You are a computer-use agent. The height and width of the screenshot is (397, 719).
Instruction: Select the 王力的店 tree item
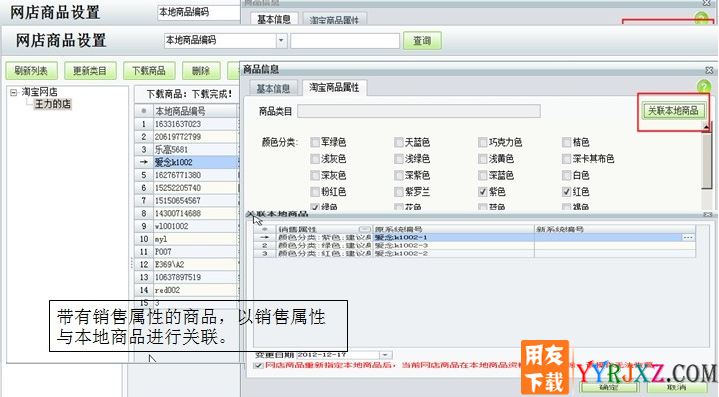coord(53,104)
